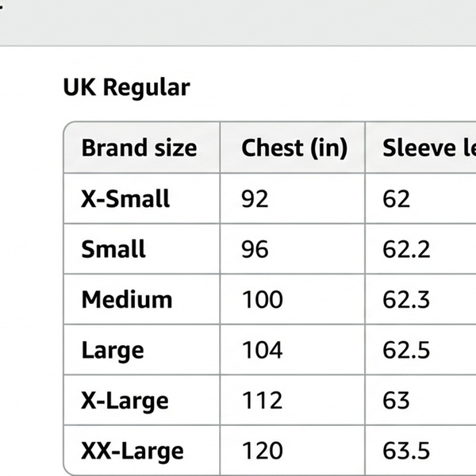Click sleeve value 62.2 in Small row
Screen dimensions: 476x476
406,249
